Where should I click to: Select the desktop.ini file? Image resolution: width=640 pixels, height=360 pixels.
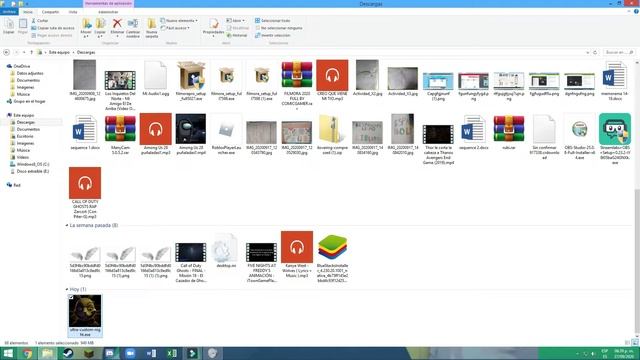226,251
